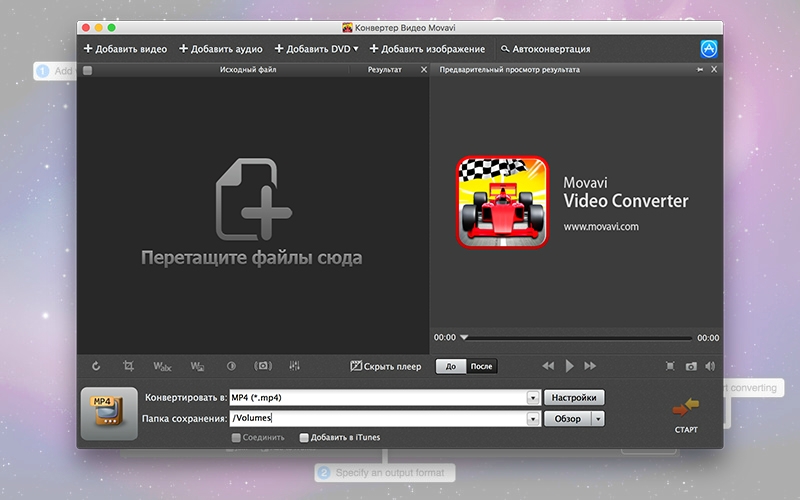
Task: Click Добавить изображение to add image
Action: (x=427, y=49)
